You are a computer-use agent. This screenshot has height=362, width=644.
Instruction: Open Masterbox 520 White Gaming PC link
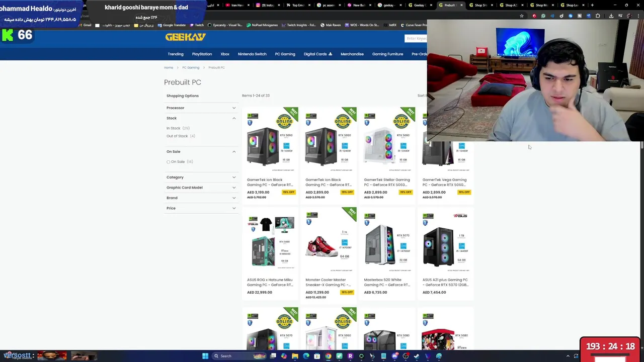pyautogui.click(x=387, y=282)
